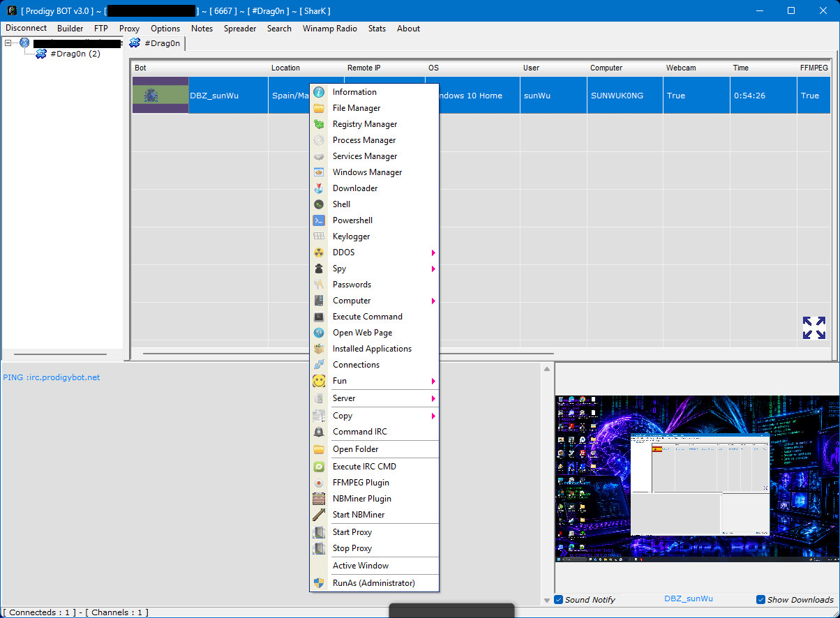
Task: Click the Shell icon
Action: point(319,204)
